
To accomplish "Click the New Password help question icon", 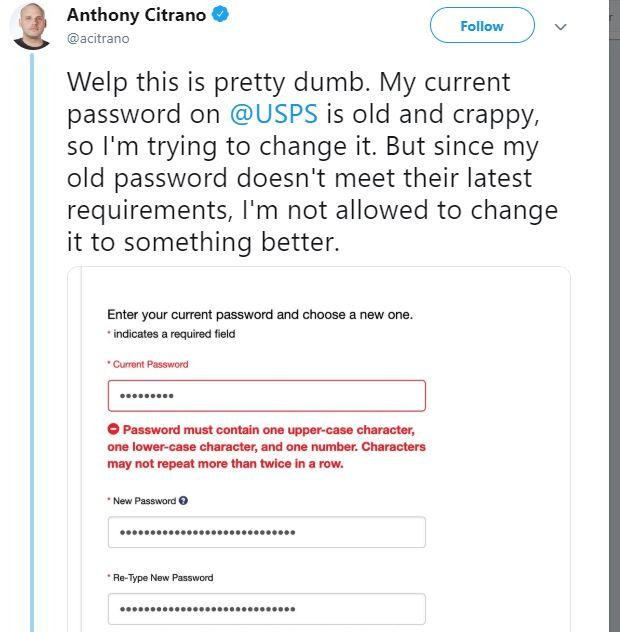I will point(183,501).
